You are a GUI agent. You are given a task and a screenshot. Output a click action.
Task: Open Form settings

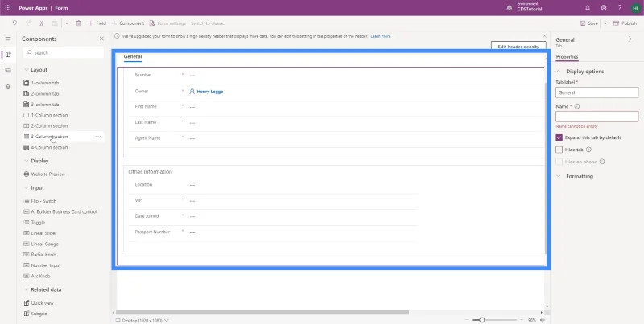coord(167,23)
